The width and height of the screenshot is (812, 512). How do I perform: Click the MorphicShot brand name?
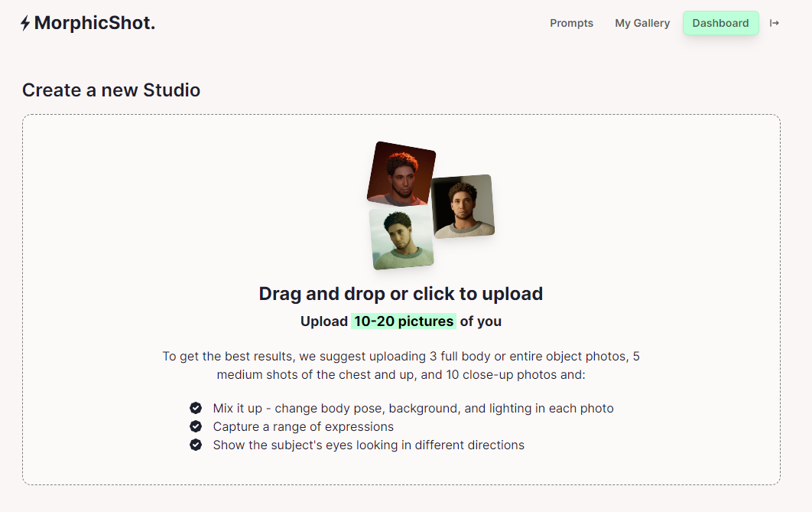pyautogui.click(x=95, y=23)
